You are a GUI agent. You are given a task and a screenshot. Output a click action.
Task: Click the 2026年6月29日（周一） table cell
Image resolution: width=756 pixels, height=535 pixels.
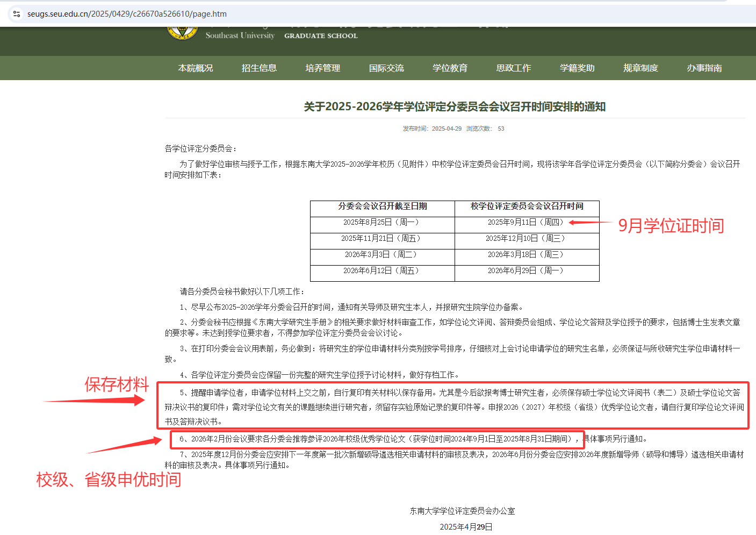pos(526,271)
